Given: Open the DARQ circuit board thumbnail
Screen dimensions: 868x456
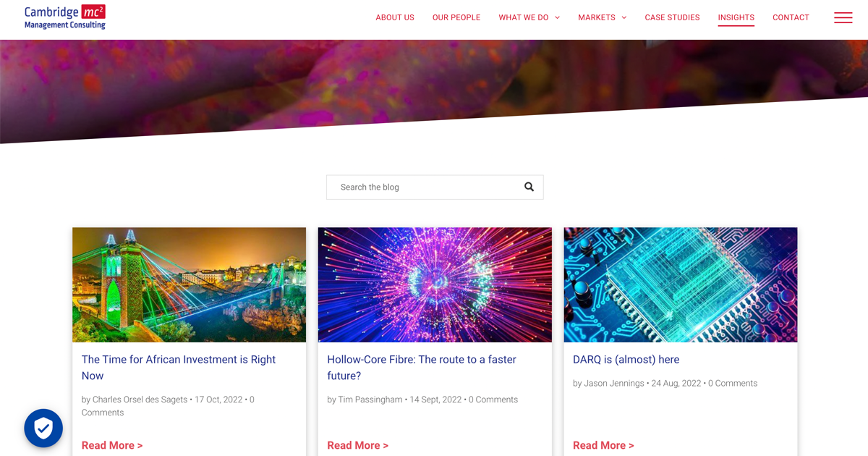Looking at the screenshot, I should click(681, 284).
